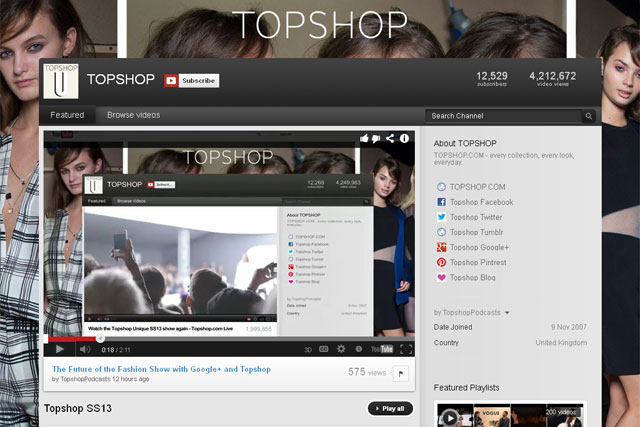
Task: Click the watch later clock icon
Action: pos(359,349)
